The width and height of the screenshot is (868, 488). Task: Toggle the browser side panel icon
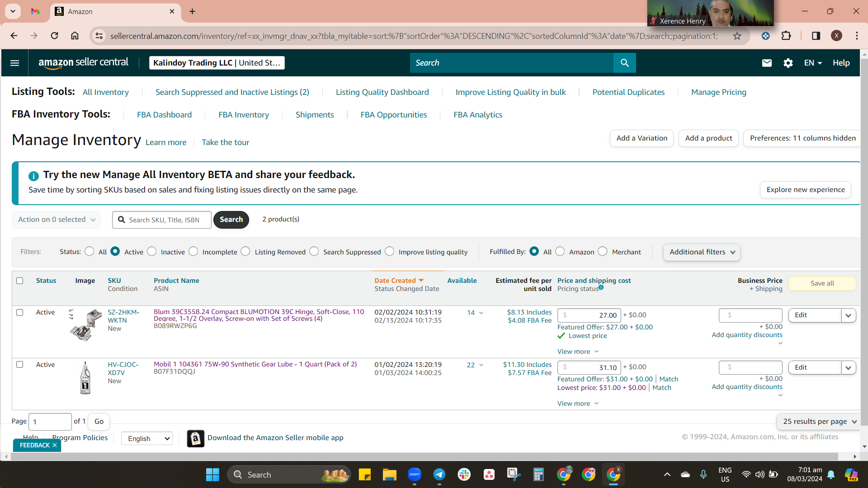816,36
